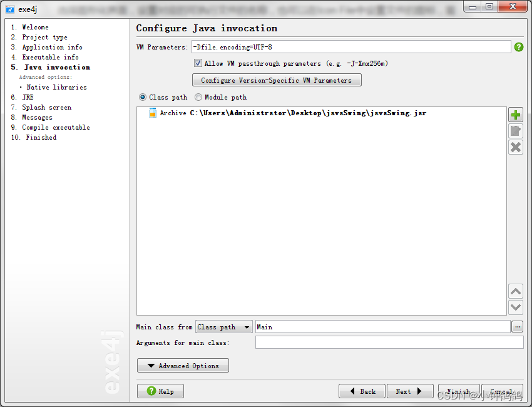Select step 5 Java invocation
532x407 pixels.
(x=51, y=67)
